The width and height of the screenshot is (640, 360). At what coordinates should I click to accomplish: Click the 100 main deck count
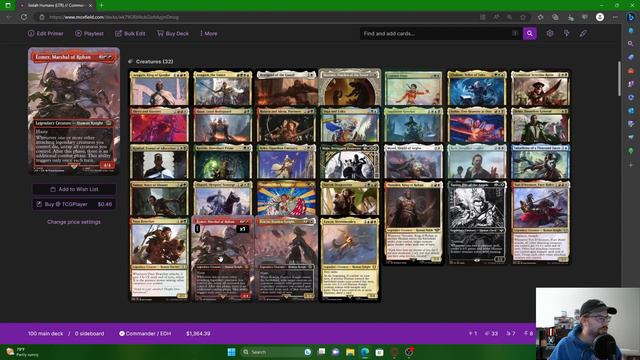[45, 333]
